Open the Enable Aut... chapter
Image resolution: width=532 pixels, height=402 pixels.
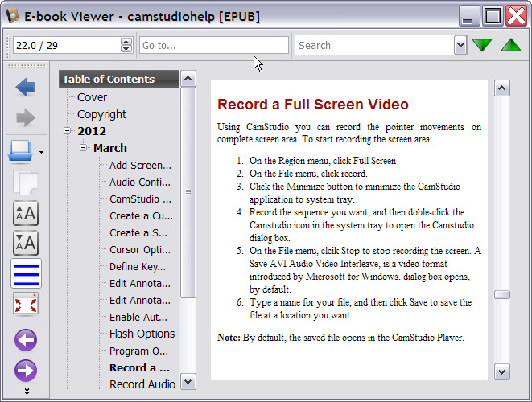click(138, 318)
